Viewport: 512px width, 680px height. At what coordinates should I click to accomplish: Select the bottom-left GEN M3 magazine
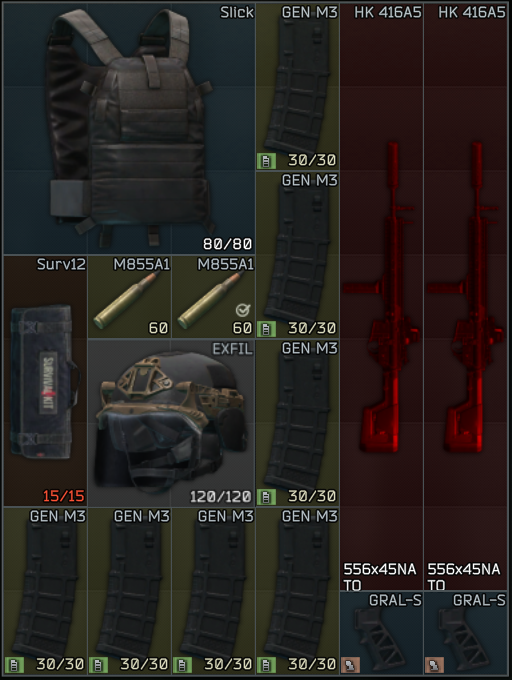(45, 591)
